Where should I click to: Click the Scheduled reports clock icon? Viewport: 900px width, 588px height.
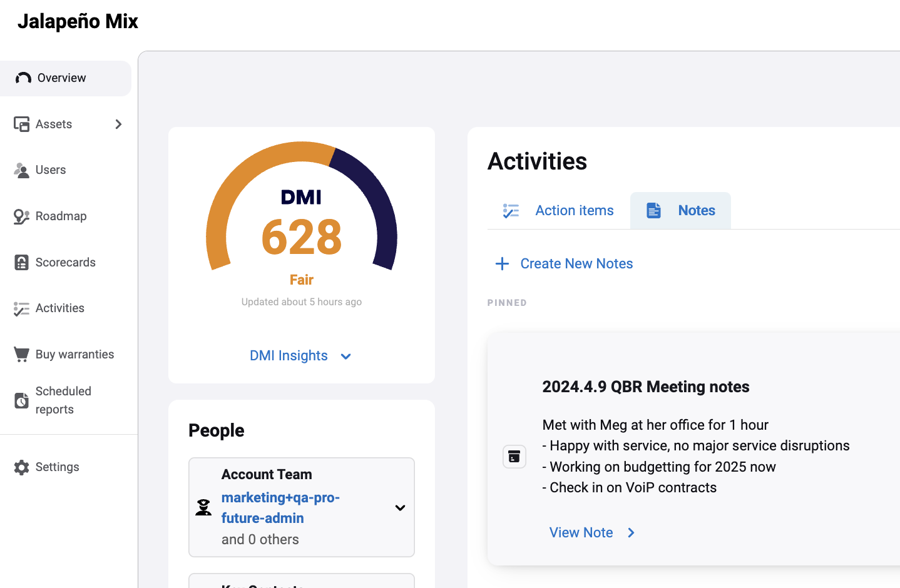(21, 400)
